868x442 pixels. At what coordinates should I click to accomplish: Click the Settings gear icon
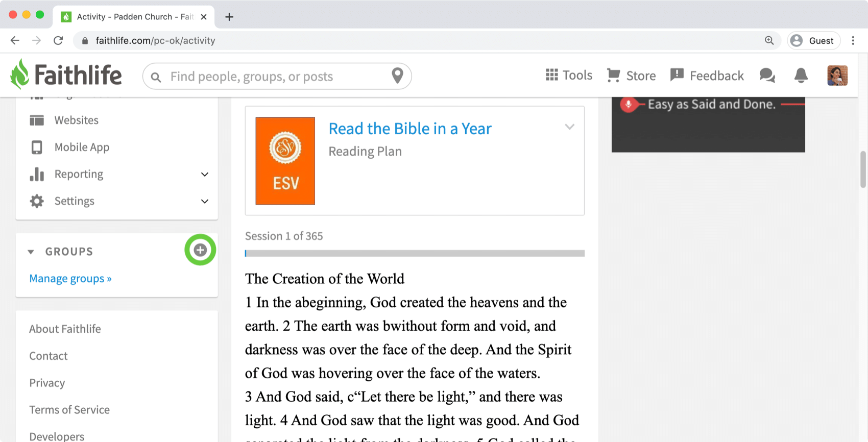point(37,201)
